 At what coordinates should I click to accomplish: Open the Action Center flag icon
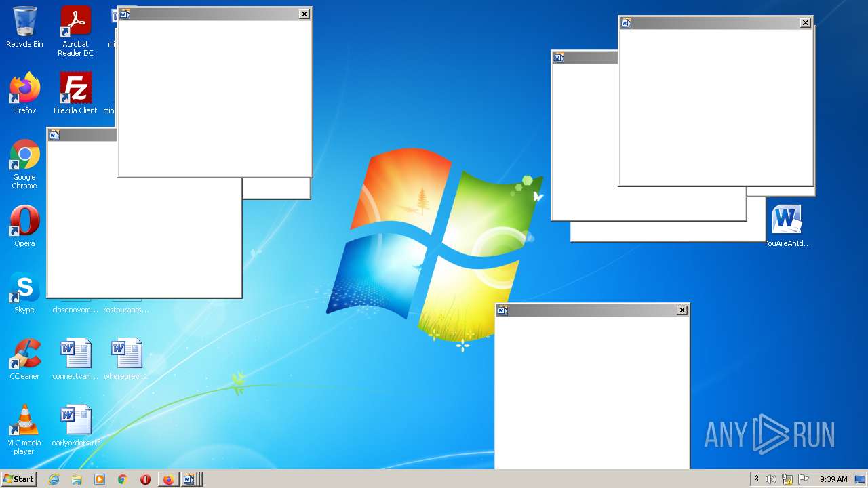pyautogui.click(x=804, y=479)
